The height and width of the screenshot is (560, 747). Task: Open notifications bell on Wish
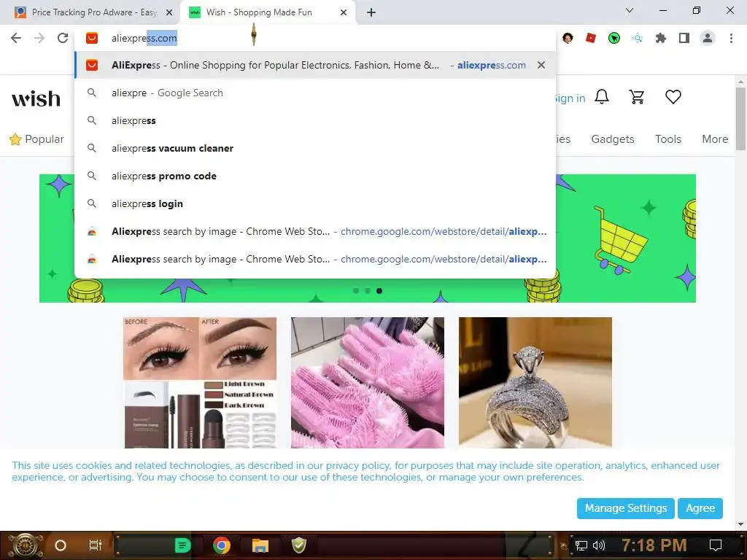click(x=602, y=97)
